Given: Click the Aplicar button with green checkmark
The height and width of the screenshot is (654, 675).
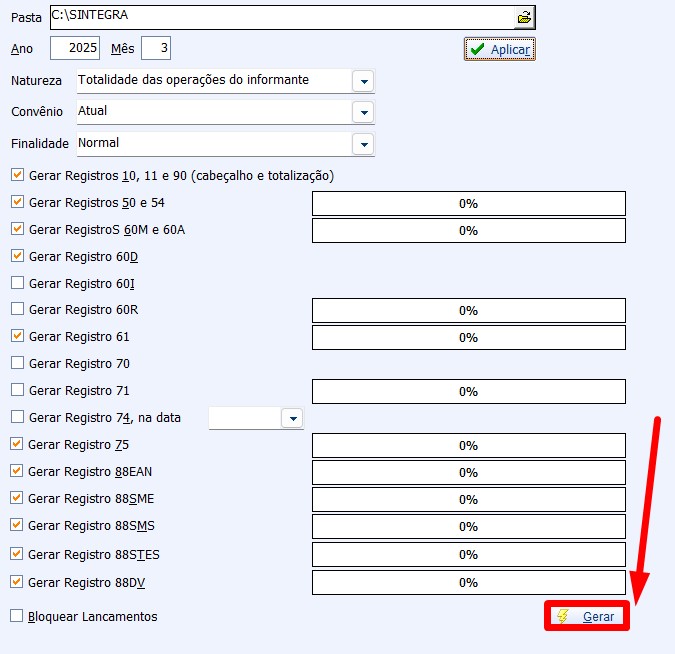Looking at the screenshot, I should click(x=500, y=49).
